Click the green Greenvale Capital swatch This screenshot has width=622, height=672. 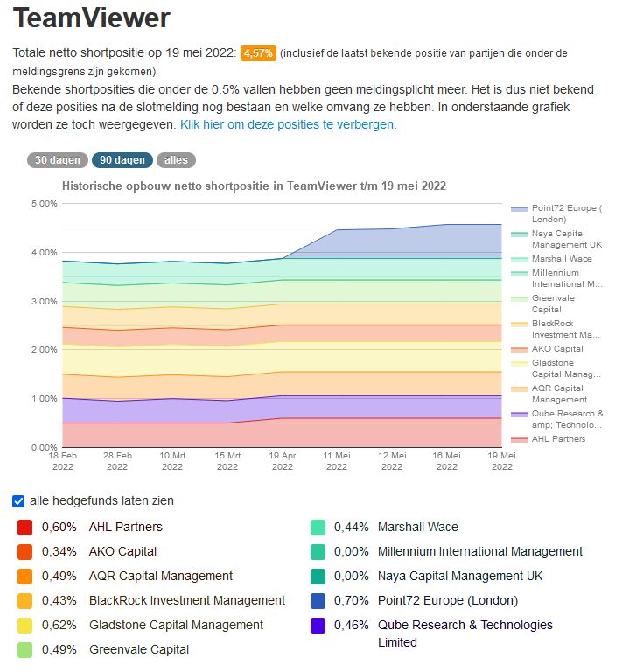(x=24, y=650)
